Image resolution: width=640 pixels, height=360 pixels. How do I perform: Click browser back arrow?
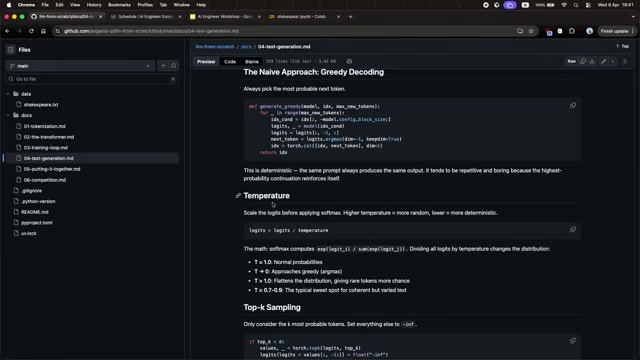[7, 31]
